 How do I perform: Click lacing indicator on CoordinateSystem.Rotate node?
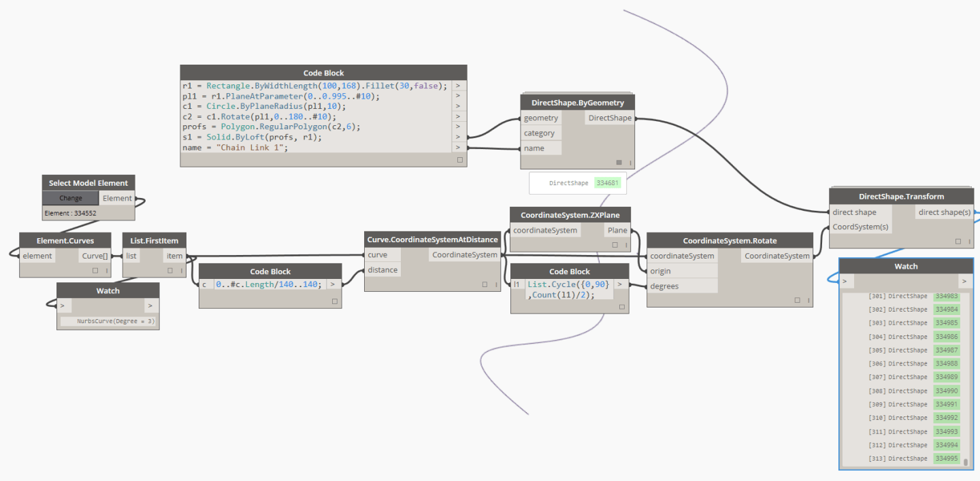coord(808,300)
